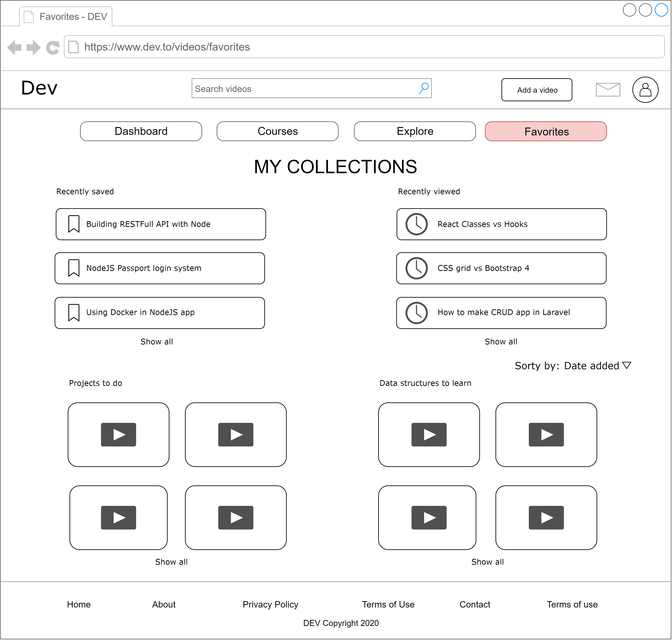This screenshot has width=672, height=640.
Task: Click into the Search videos field
Action: click(304, 89)
